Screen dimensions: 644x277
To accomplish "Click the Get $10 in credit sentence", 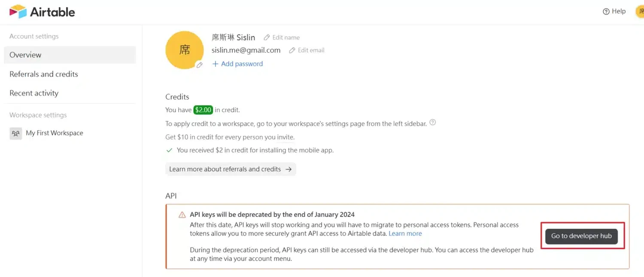I will [230, 137].
